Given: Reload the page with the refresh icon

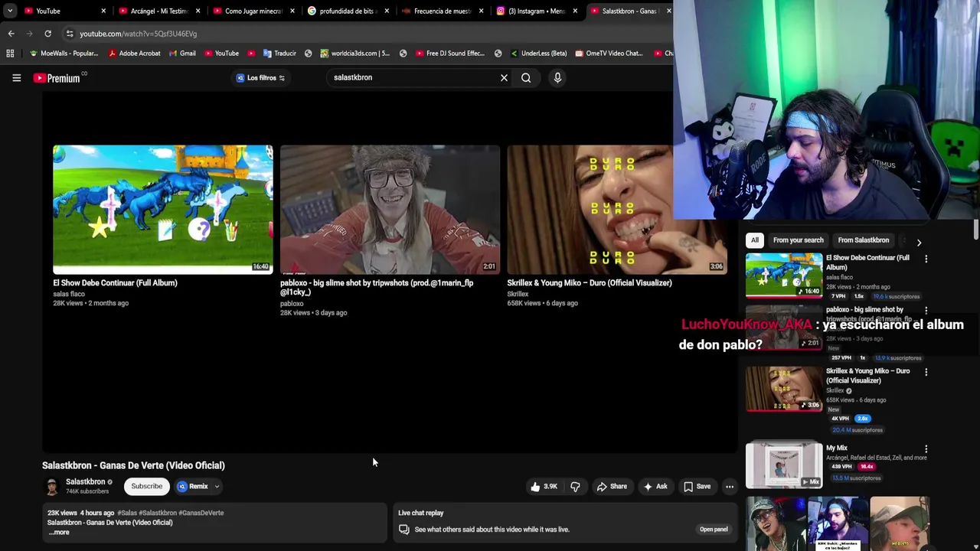Looking at the screenshot, I should pos(47,34).
